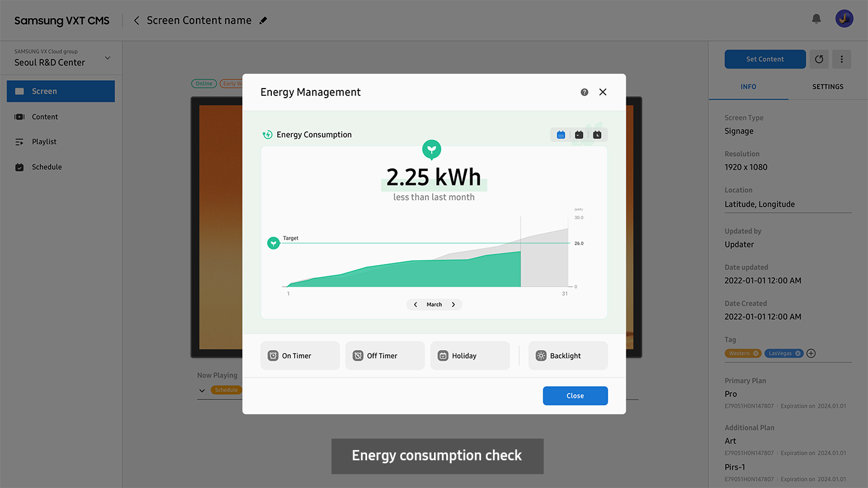Viewport: 868px width, 488px height.
Task: Switch to the daily calendar view toggle
Action: point(579,135)
